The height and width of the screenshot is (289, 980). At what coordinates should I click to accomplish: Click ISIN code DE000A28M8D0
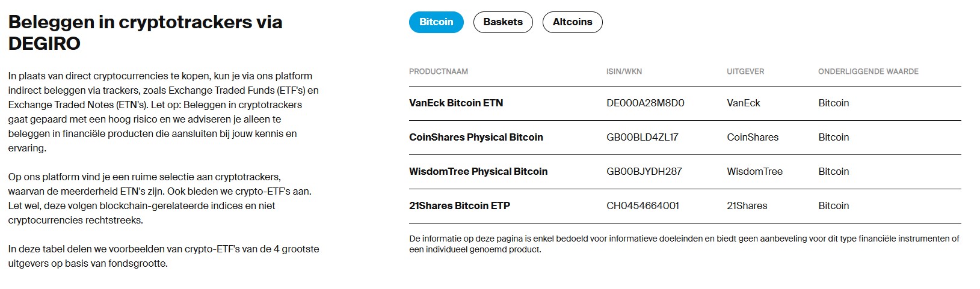tap(646, 103)
